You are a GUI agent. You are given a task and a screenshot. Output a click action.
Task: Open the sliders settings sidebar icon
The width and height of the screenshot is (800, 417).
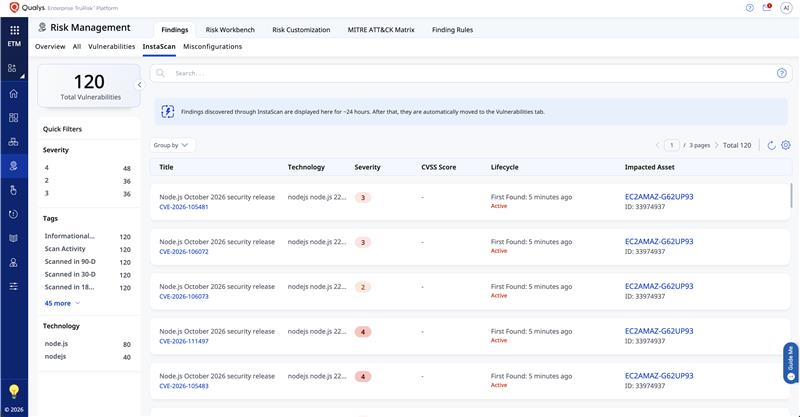[x=14, y=286]
